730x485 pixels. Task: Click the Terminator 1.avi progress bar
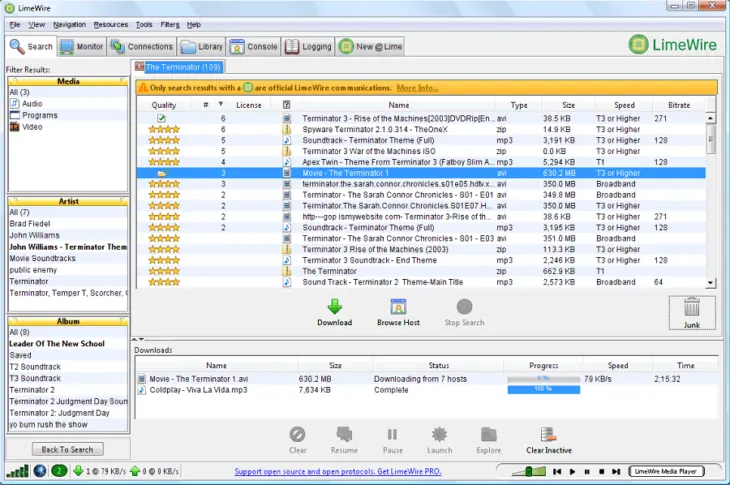(544, 379)
